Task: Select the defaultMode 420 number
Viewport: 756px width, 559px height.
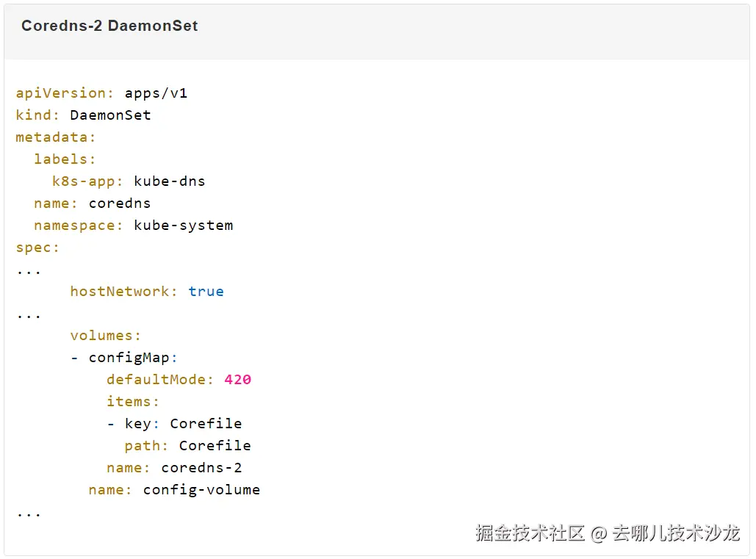Action: point(238,380)
